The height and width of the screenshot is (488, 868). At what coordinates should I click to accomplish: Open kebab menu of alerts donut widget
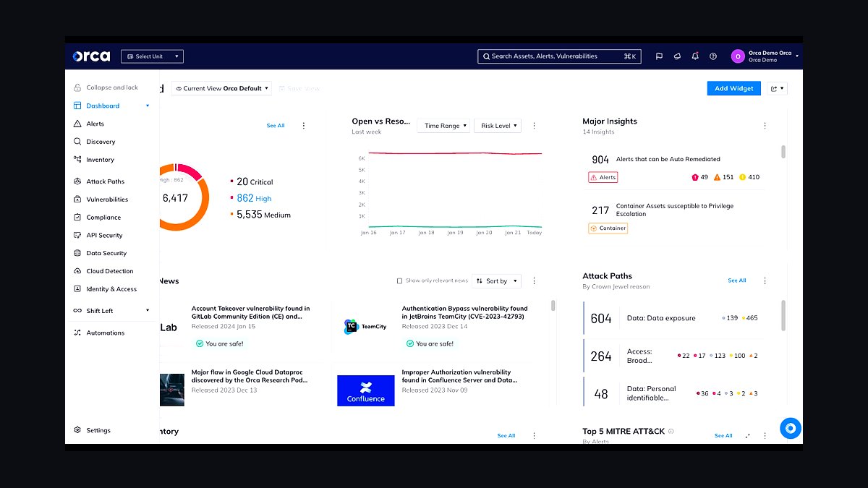[x=303, y=126]
